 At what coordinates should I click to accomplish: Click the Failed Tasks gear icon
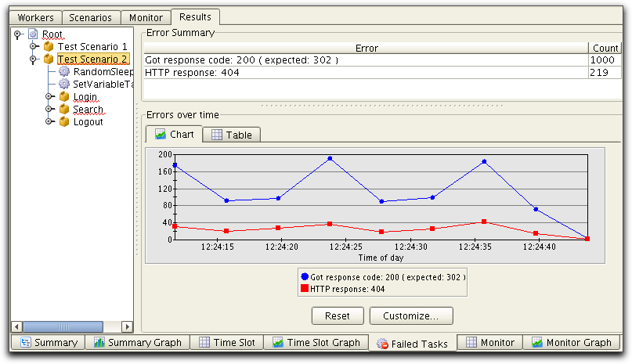(x=382, y=344)
